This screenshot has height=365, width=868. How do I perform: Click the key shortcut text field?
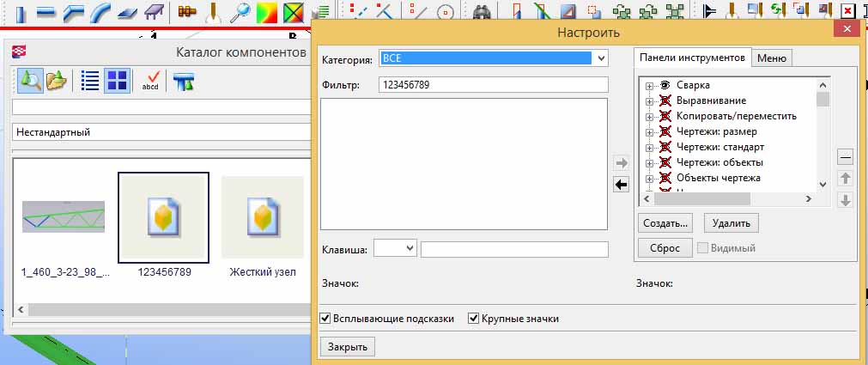514,249
